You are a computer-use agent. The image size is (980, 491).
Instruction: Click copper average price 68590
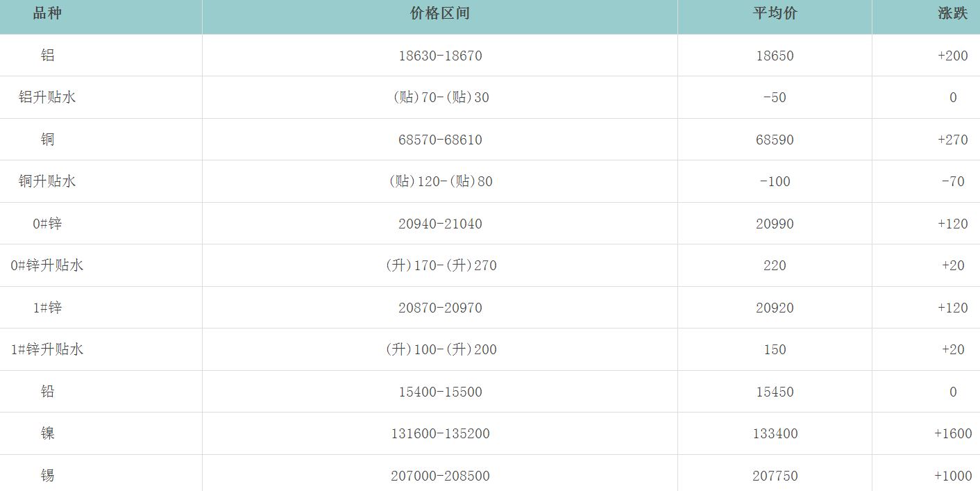click(x=775, y=140)
